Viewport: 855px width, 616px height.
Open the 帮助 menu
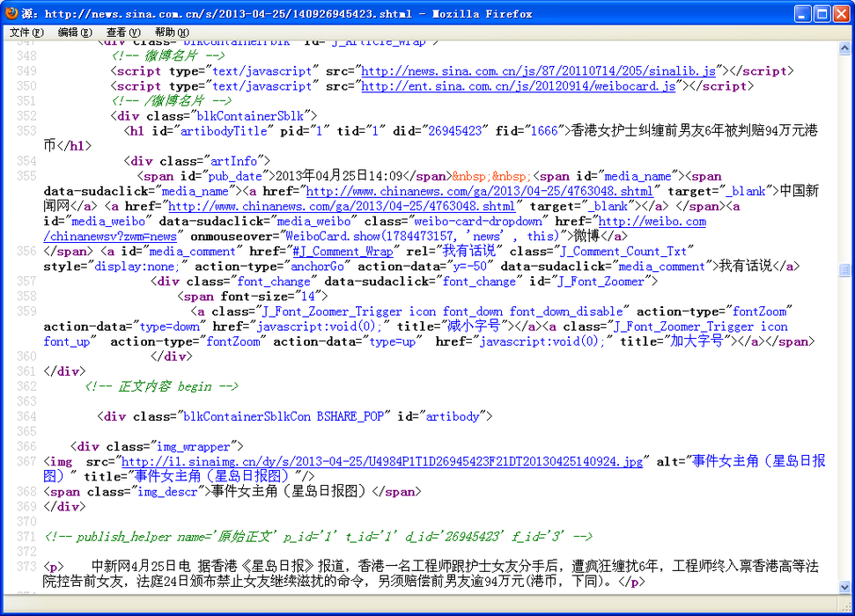coord(170,33)
